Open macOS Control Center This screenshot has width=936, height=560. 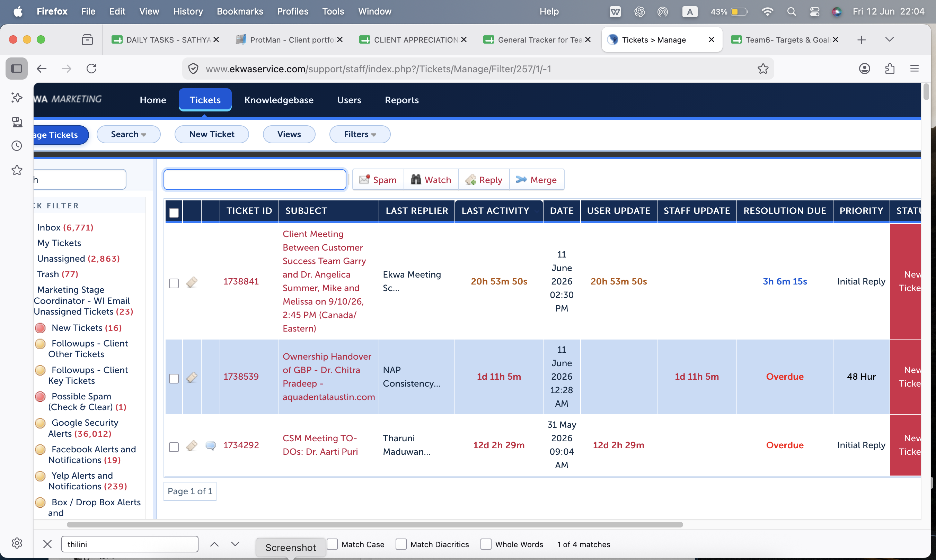[x=814, y=11]
